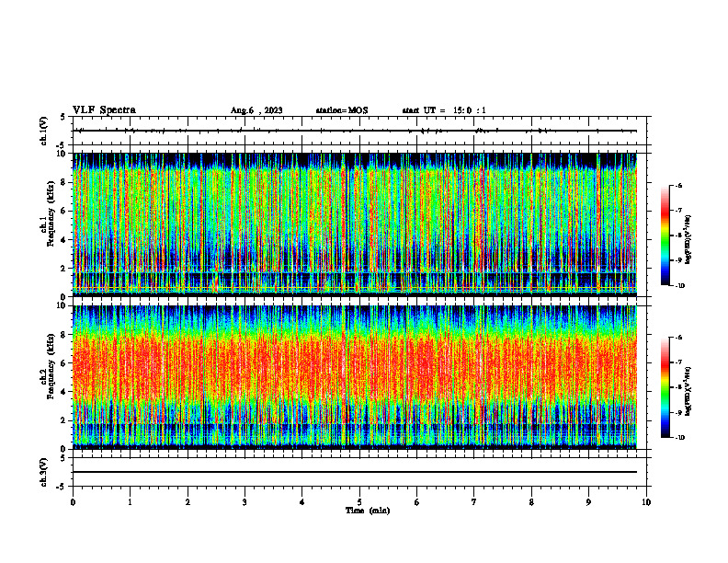Click time axis tick label "8"
The width and height of the screenshot is (728, 563).
point(531,502)
